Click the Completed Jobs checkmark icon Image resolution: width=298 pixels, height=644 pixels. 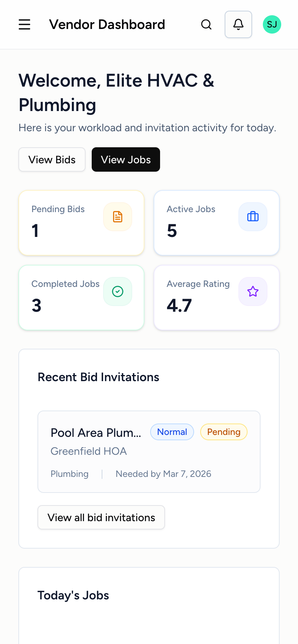click(117, 291)
